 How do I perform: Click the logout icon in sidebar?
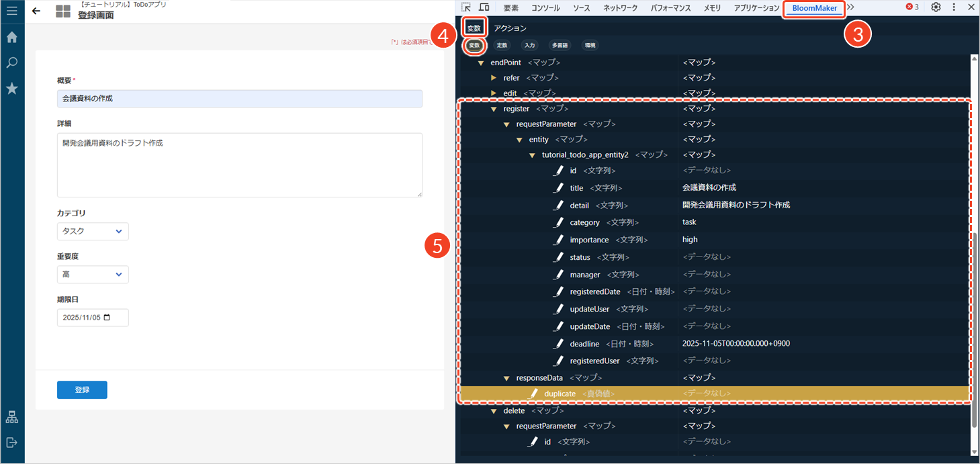pos(11,443)
